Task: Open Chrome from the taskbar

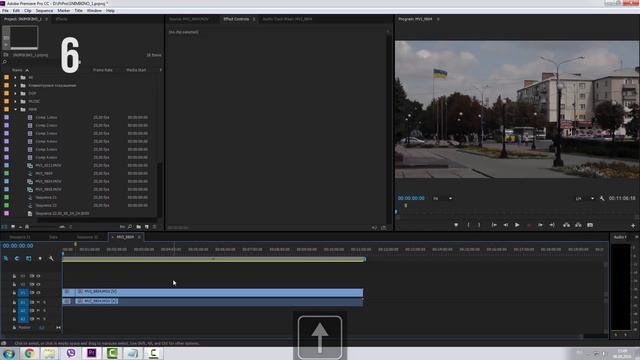Action: point(29,353)
